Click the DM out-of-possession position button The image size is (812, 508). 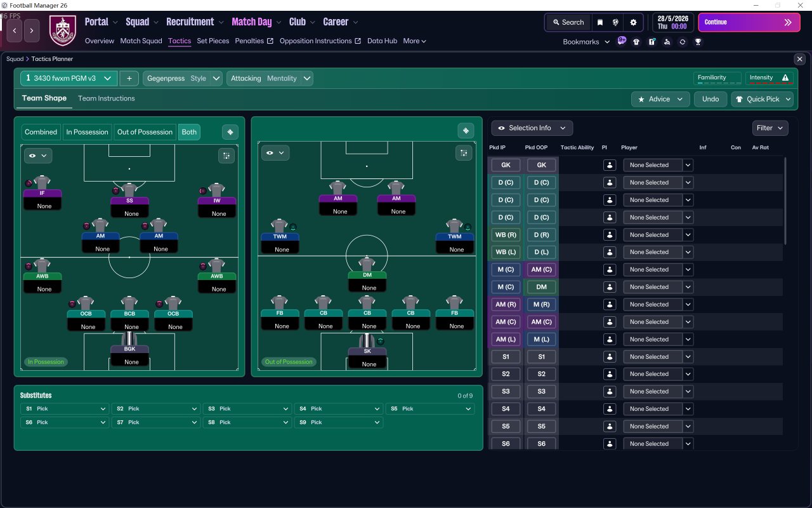coord(541,287)
